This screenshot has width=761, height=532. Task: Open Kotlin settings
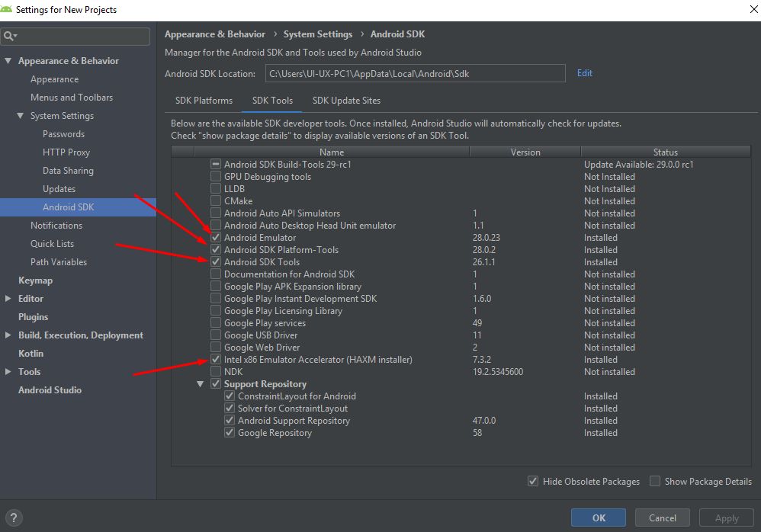(31, 353)
